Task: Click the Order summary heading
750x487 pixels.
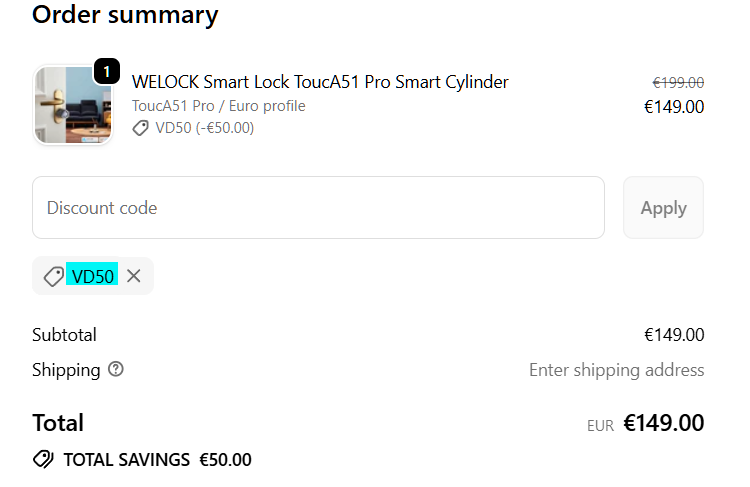Action: coord(125,15)
